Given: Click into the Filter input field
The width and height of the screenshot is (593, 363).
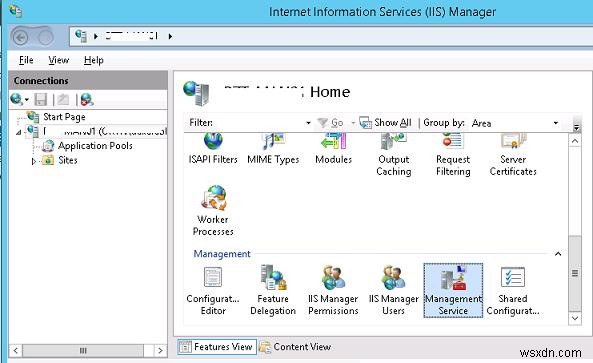Looking at the screenshot, I should pyautogui.click(x=259, y=123).
